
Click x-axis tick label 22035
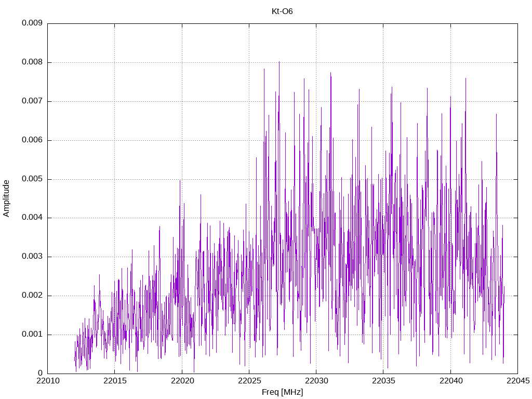click(383, 381)
